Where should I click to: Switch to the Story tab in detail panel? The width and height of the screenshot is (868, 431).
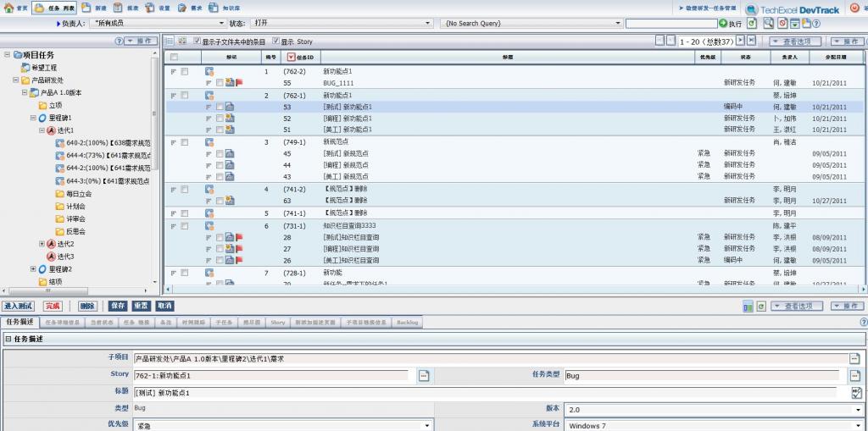pyautogui.click(x=278, y=323)
